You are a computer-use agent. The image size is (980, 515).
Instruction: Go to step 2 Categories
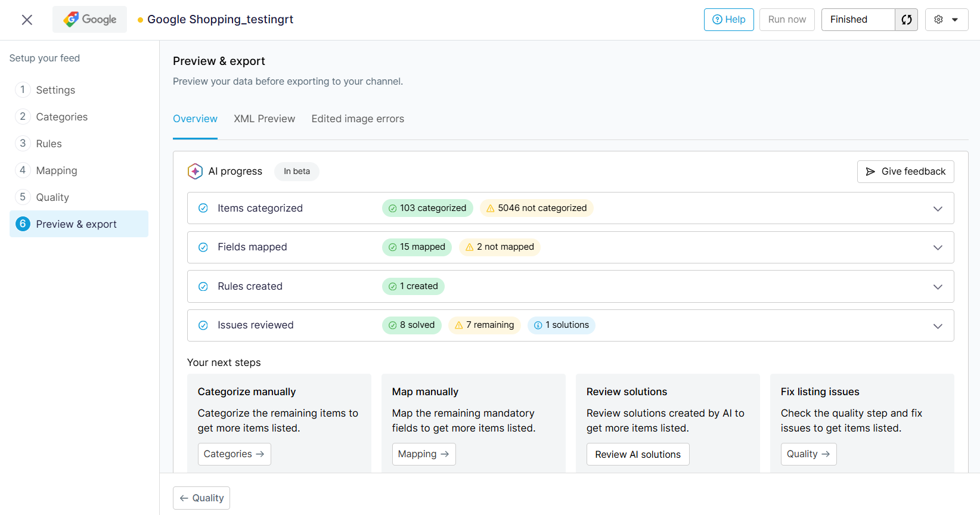click(79, 117)
